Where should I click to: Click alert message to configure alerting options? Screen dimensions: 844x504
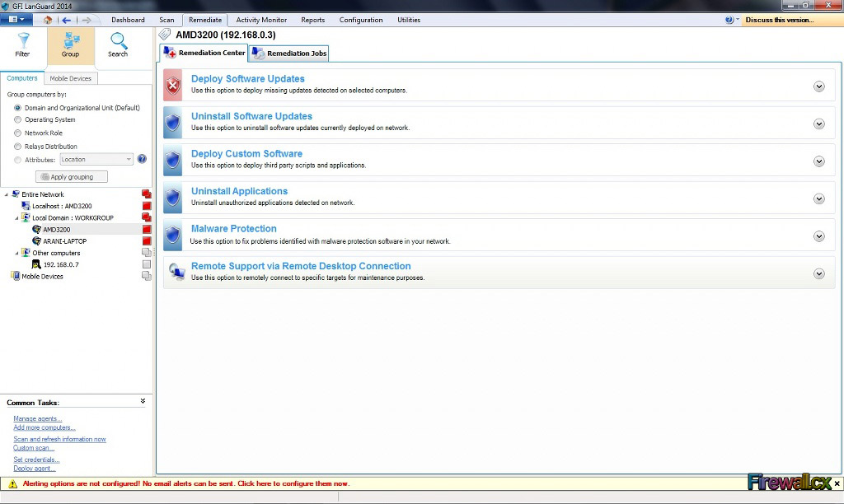(186, 483)
